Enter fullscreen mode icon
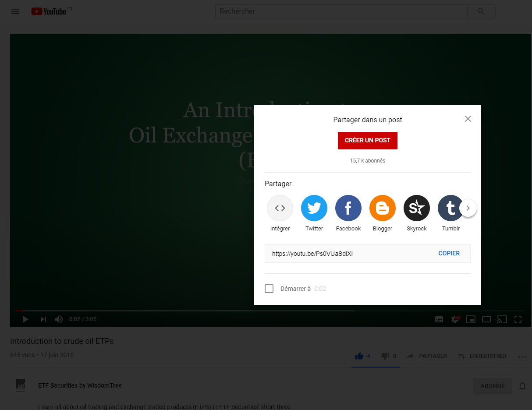 pos(518,319)
